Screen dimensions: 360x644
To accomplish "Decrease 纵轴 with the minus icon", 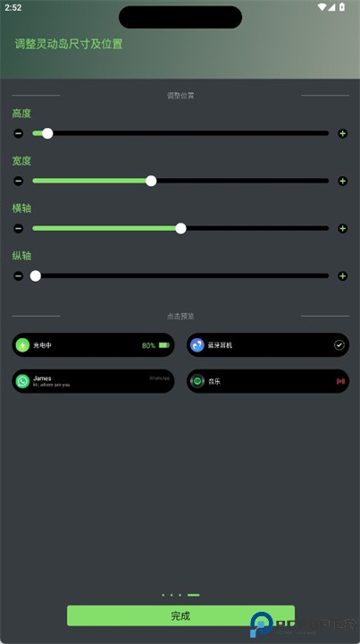I will (x=19, y=276).
